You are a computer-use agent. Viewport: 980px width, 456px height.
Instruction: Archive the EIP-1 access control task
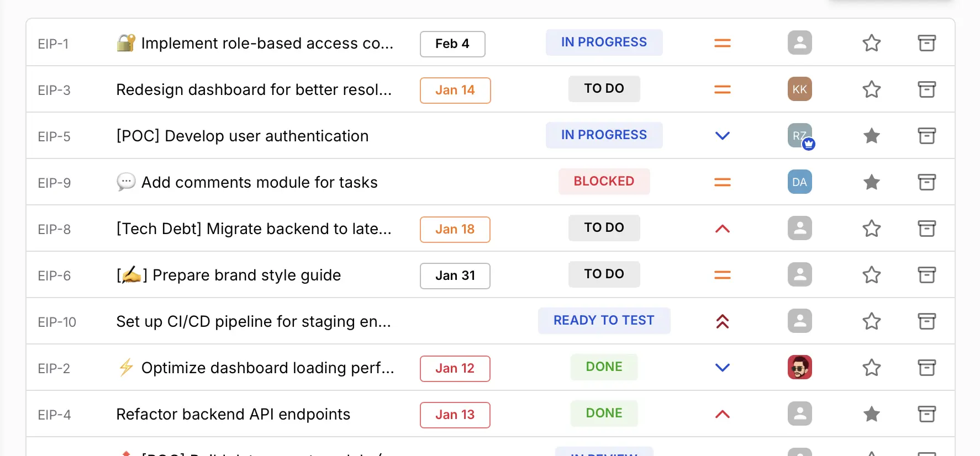point(926,43)
